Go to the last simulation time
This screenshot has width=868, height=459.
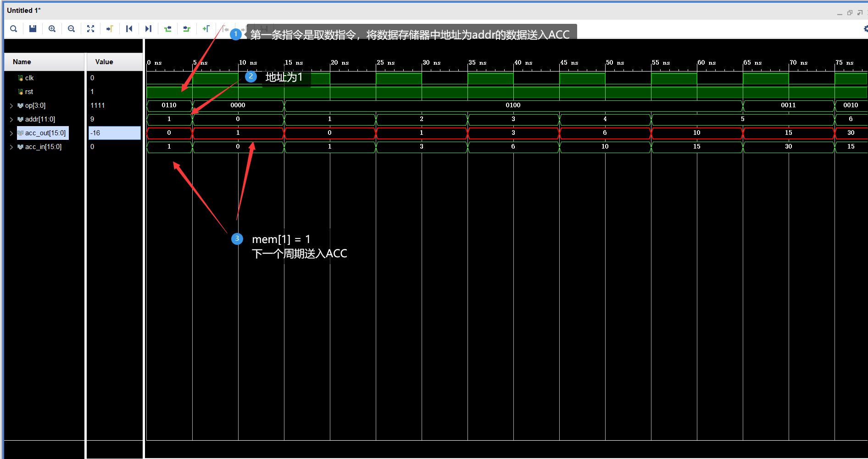(x=148, y=28)
